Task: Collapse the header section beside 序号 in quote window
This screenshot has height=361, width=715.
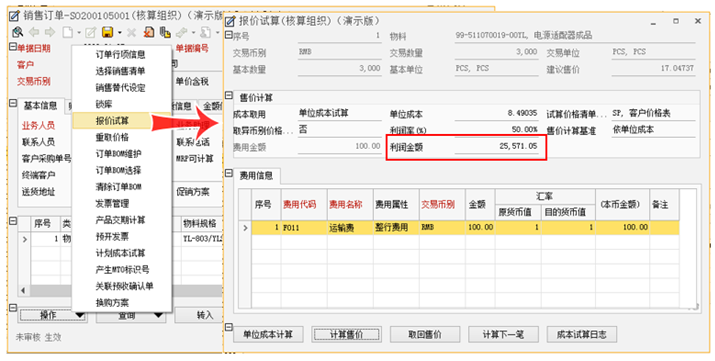Action: pos(229,34)
